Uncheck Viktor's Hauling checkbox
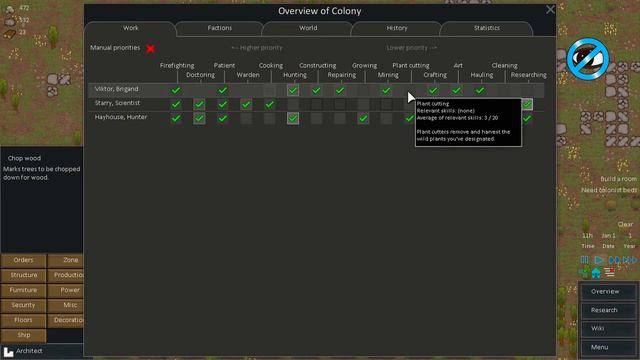The image size is (640, 360). [480, 90]
